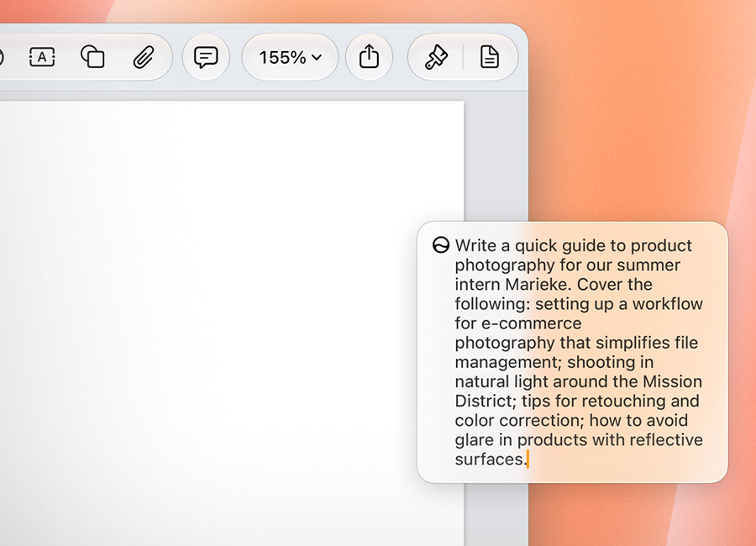
Task: Open the Document settings sidebar
Action: pos(490,57)
